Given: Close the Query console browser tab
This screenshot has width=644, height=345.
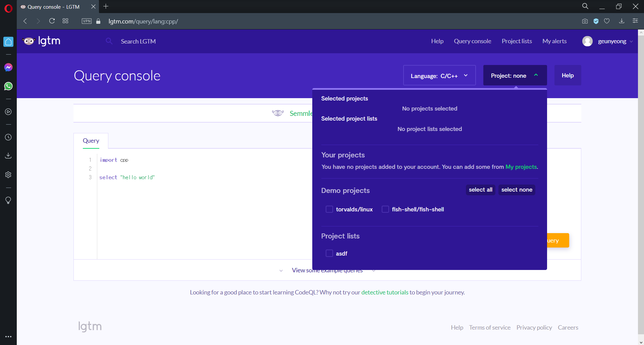Looking at the screenshot, I should pos(93,7).
